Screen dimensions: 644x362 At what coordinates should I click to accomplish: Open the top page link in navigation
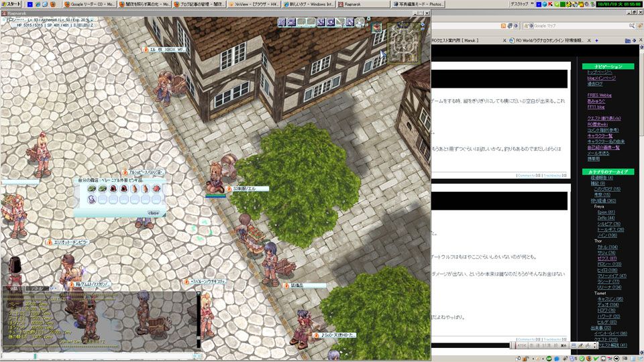[599, 72]
